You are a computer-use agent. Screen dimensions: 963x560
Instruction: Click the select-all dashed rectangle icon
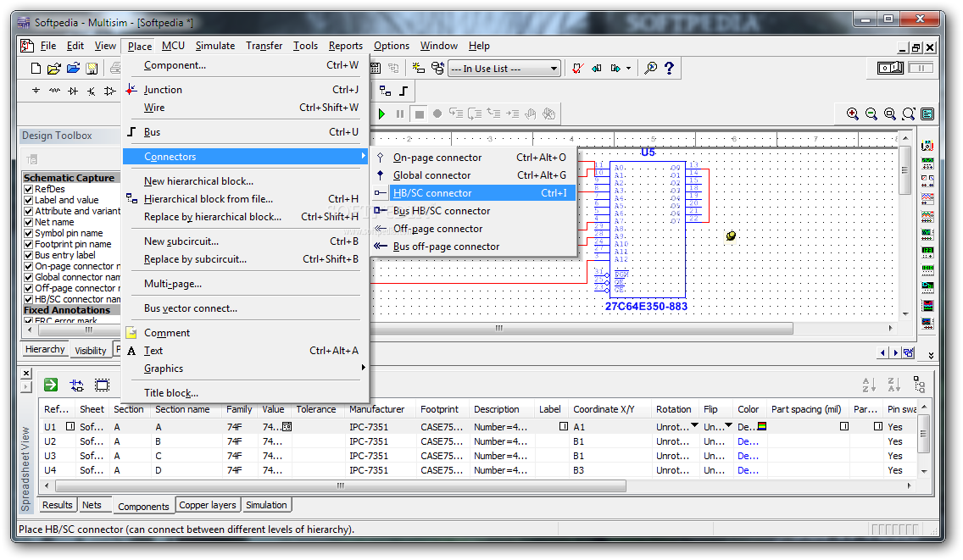102,385
